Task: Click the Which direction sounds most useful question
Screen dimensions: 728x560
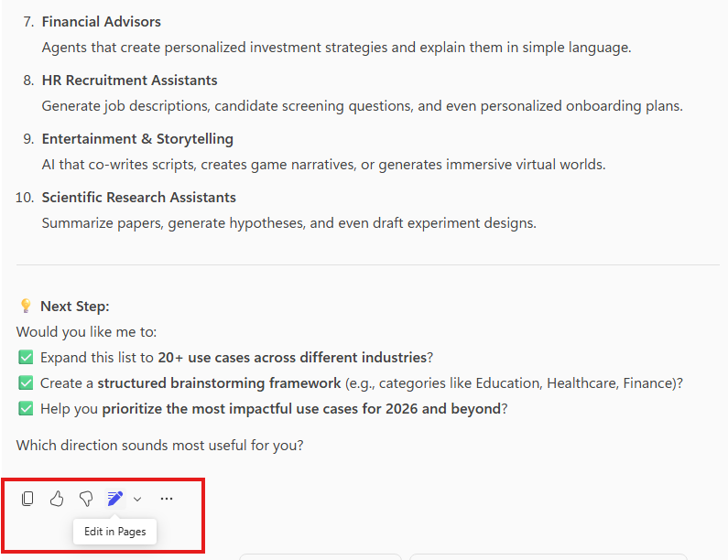Action: (x=159, y=446)
